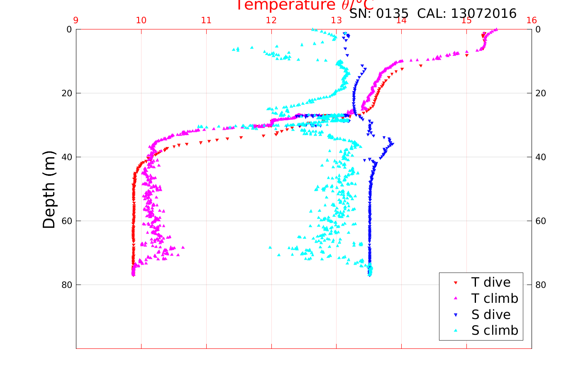Click the right depth tick label 80
The height and width of the screenshot is (392, 588).
(x=541, y=285)
